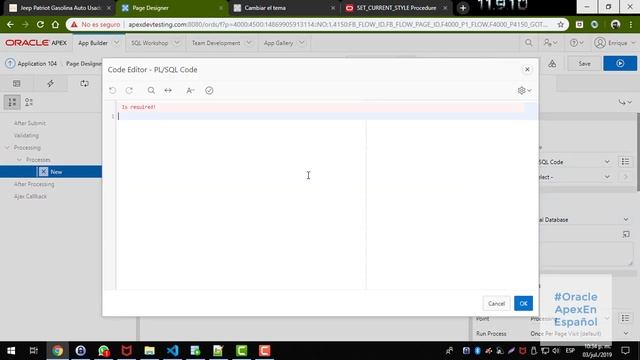The width and height of the screenshot is (640, 360).
Task: Switch to the Cambiar el tema browser tab
Action: [x=284, y=8]
